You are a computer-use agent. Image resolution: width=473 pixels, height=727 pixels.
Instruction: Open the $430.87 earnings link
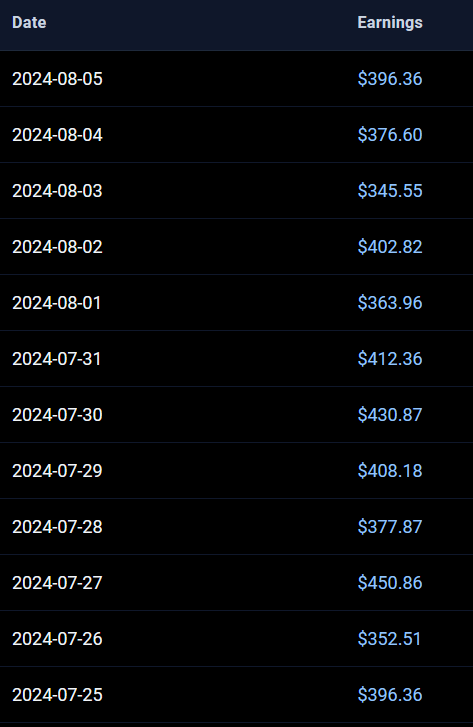pos(390,415)
